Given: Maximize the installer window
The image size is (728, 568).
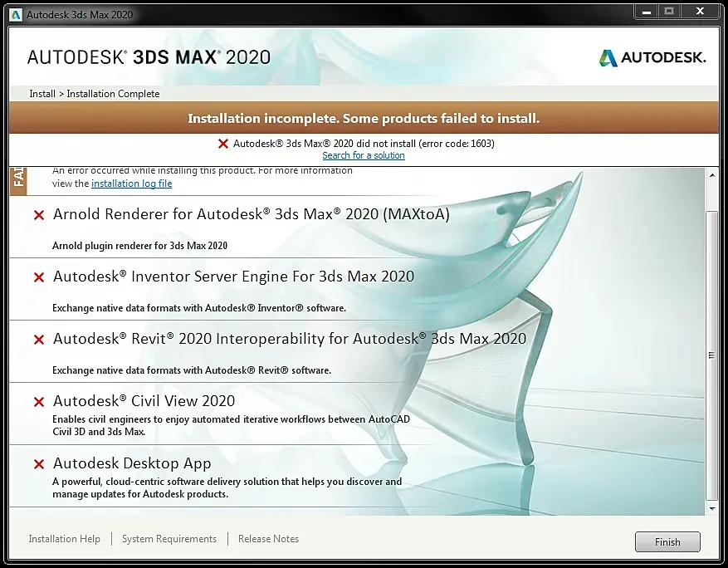Looking at the screenshot, I should 668,12.
